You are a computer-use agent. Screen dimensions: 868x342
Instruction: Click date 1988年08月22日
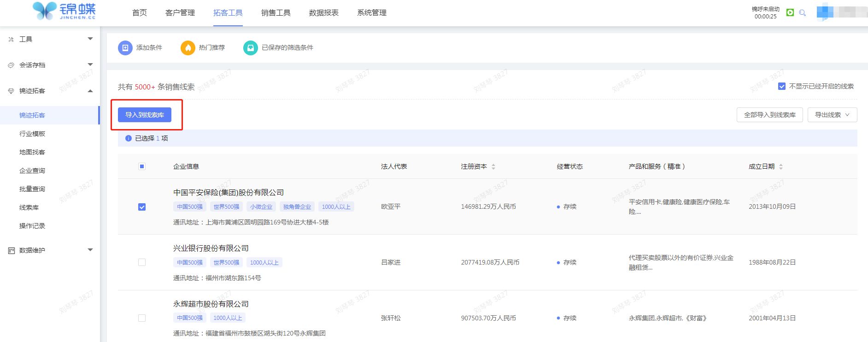772,263
